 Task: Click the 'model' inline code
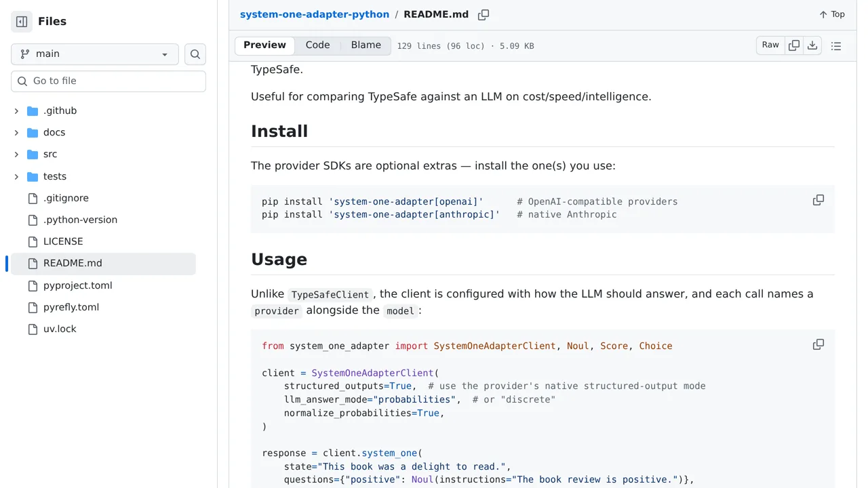400,311
